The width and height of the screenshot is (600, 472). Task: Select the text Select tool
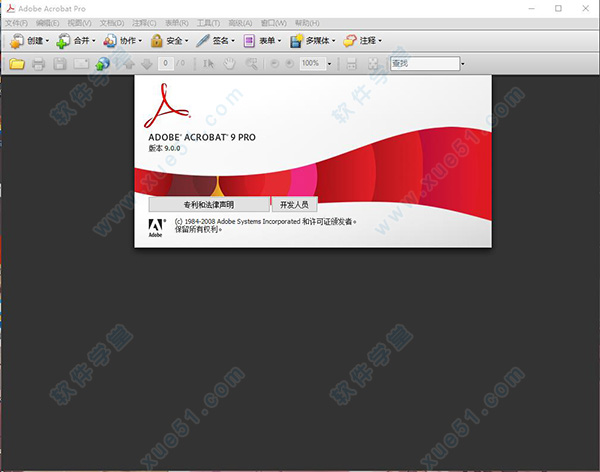click(x=209, y=64)
